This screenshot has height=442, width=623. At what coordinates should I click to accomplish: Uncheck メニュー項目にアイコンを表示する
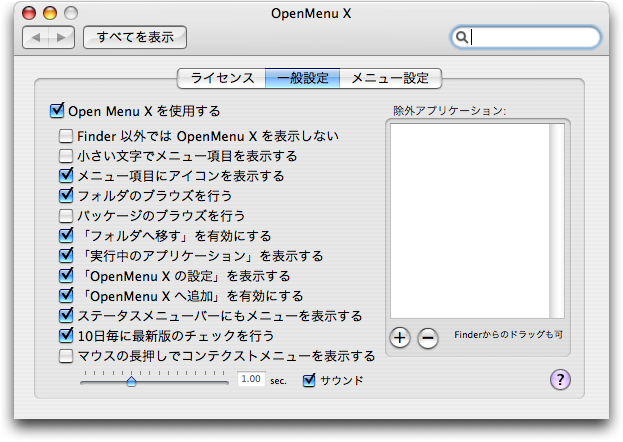coord(66,175)
